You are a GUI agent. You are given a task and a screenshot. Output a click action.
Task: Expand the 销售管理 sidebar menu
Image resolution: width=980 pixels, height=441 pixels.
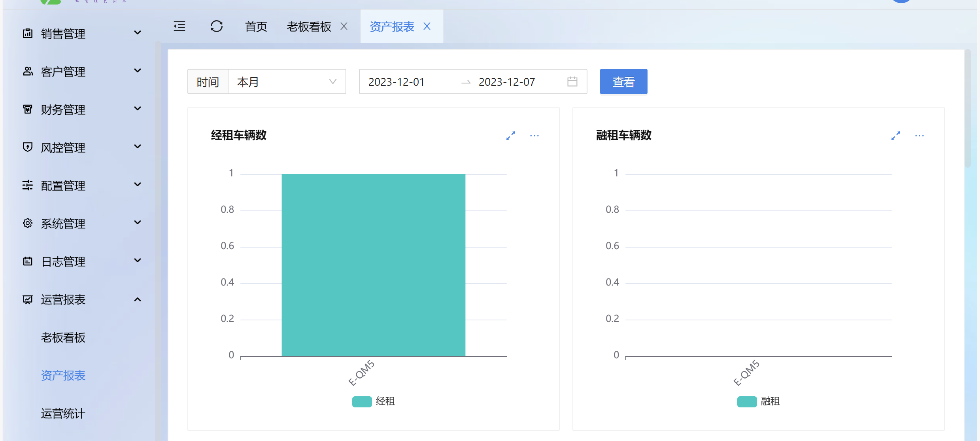(82, 34)
